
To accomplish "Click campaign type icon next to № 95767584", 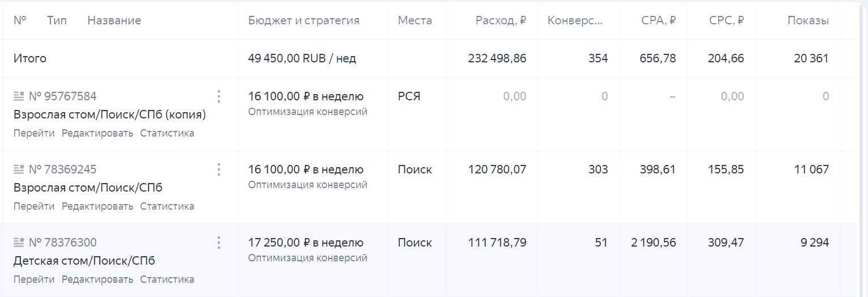I will (x=19, y=96).
